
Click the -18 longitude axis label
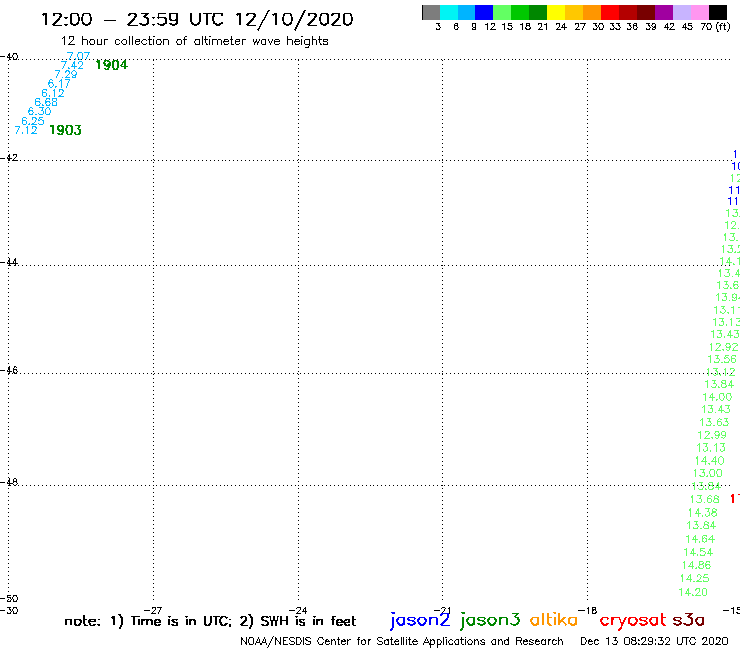click(x=588, y=611)
